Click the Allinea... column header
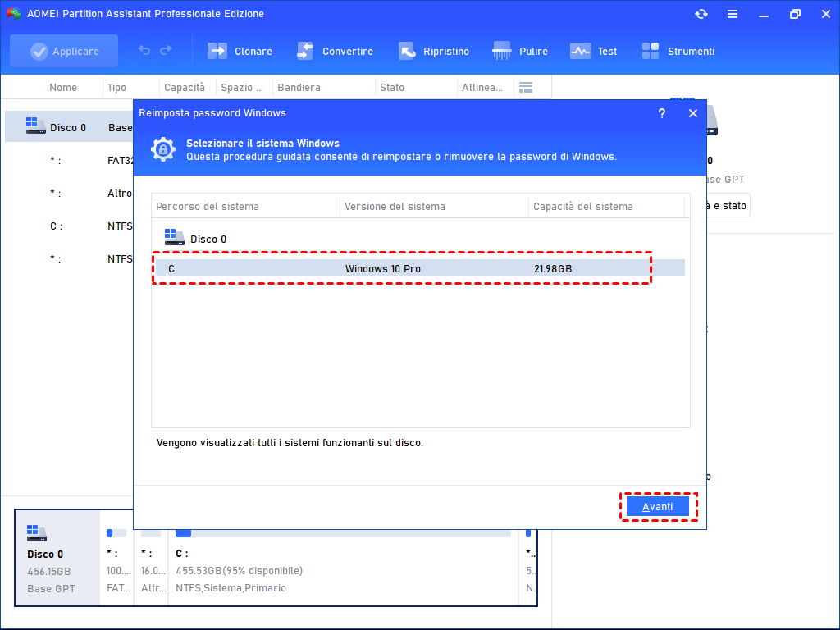 pos(482,87)
